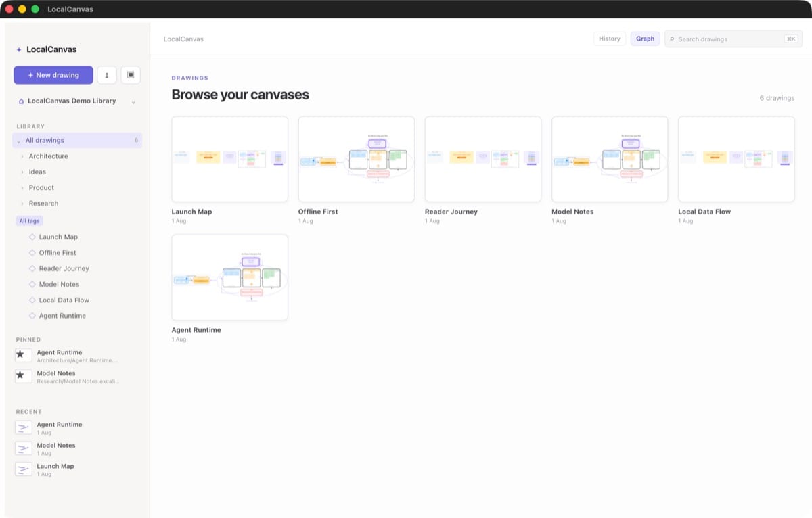812x518 pixels.
Task: Open the recent Agent Runtime drawing icon
Action: 24,427
